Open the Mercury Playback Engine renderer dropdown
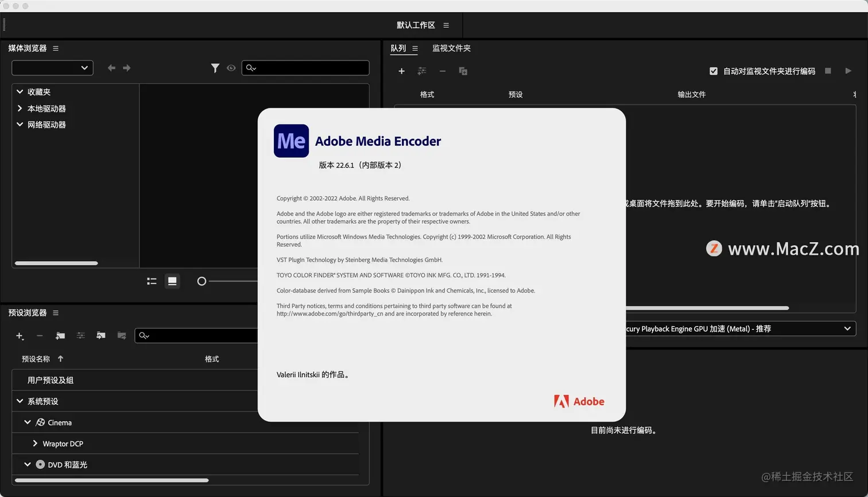Screen dimensions: 868x497 (x=741, y=329)
